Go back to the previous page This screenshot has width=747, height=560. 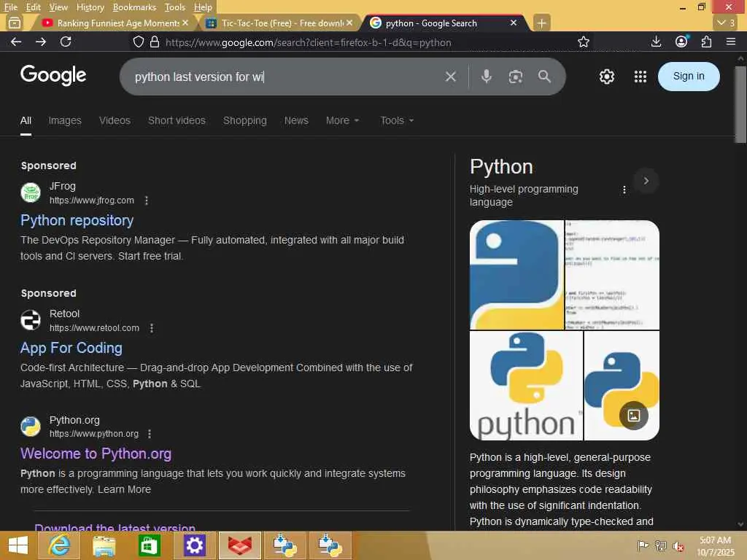[x=16, y=42]
